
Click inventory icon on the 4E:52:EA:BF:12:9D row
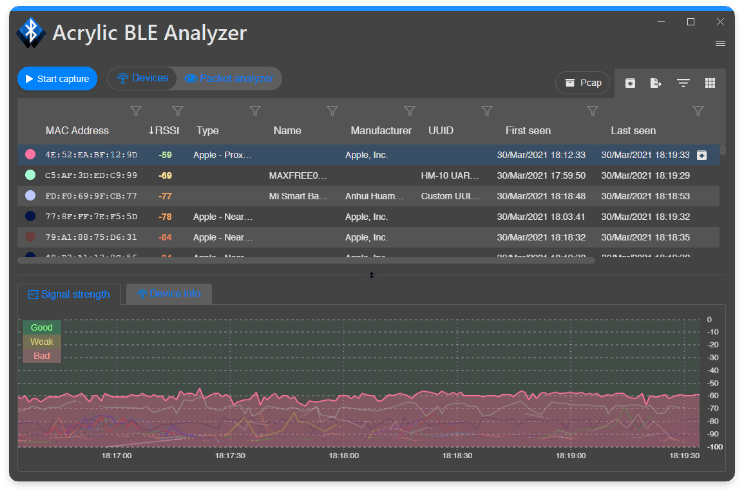(x=702, y=155)
